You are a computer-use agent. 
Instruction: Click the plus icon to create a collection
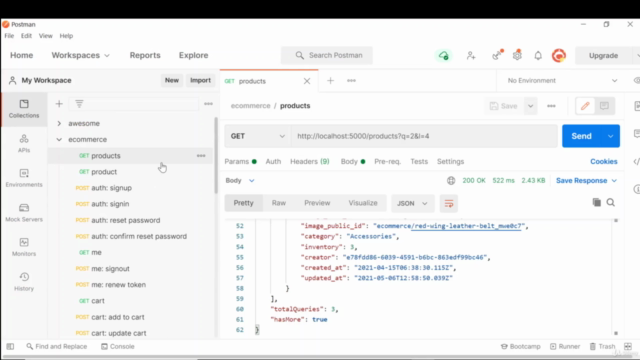pos(59,104)
